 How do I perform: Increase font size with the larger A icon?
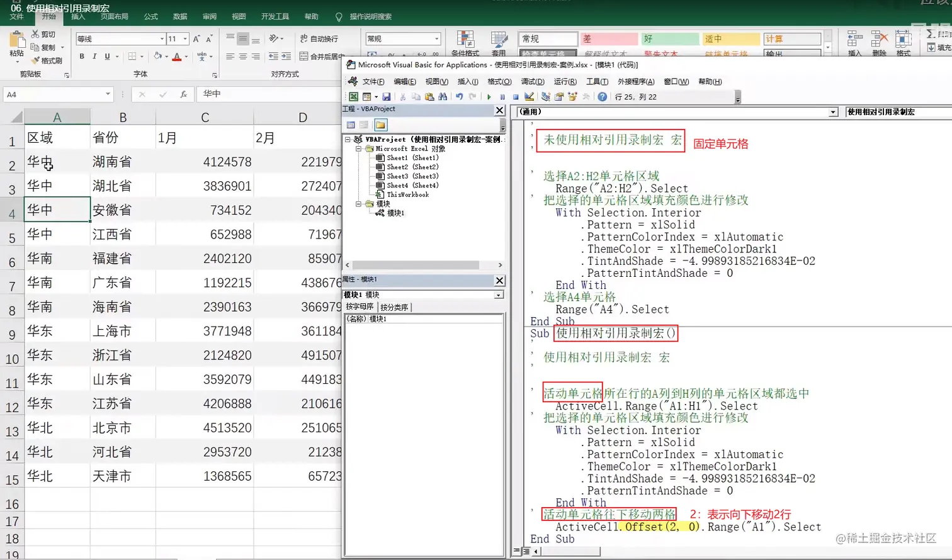pos(196,38)
